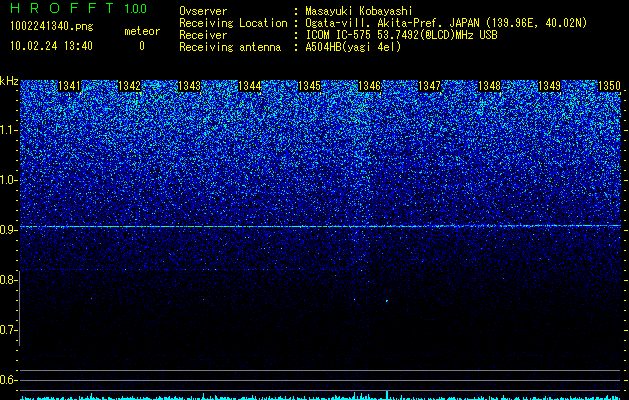Select antenna text A504HB(yagi 4el)
The image size is (629, 400).
[x=353, y=47]
